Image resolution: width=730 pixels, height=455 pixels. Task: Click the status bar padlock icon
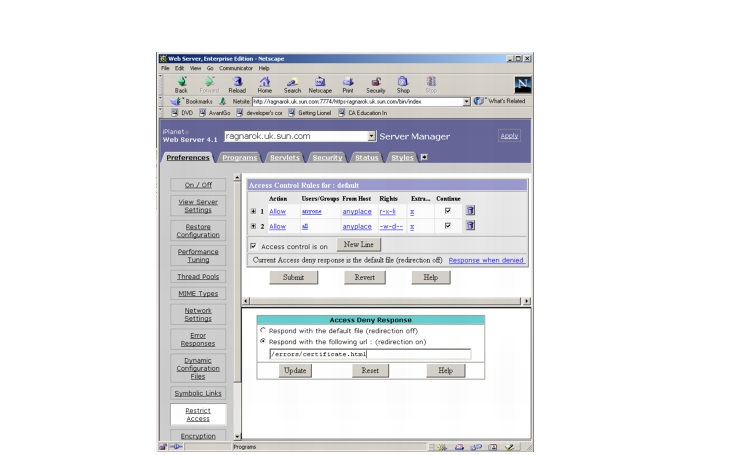tap(162, 447)
